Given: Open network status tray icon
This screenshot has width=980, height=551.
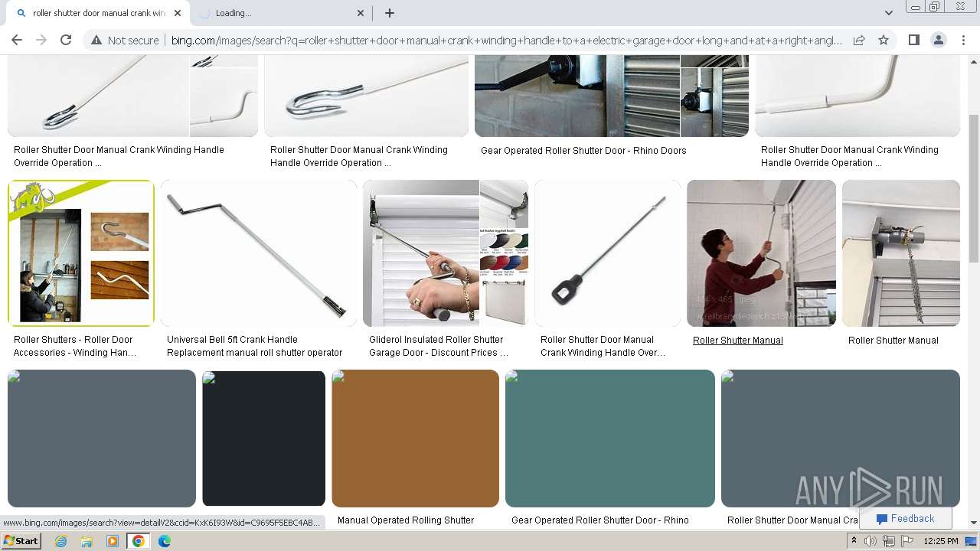Looking at the screenshot, I should pyautogui.click(x=889, y=541).
